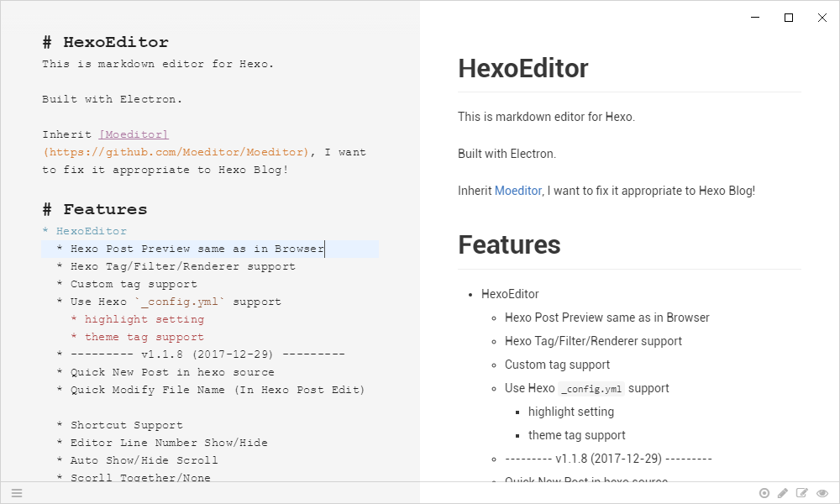Viewport: 840px width, 504px height.
Task: Click the '_config.yml' code snippet in the preview
Action: pos(591,389)
